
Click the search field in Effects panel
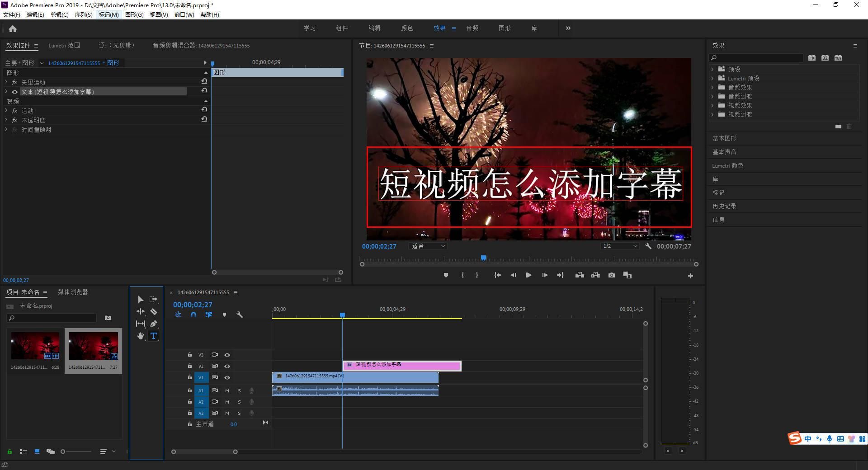(x=756, y=58)
